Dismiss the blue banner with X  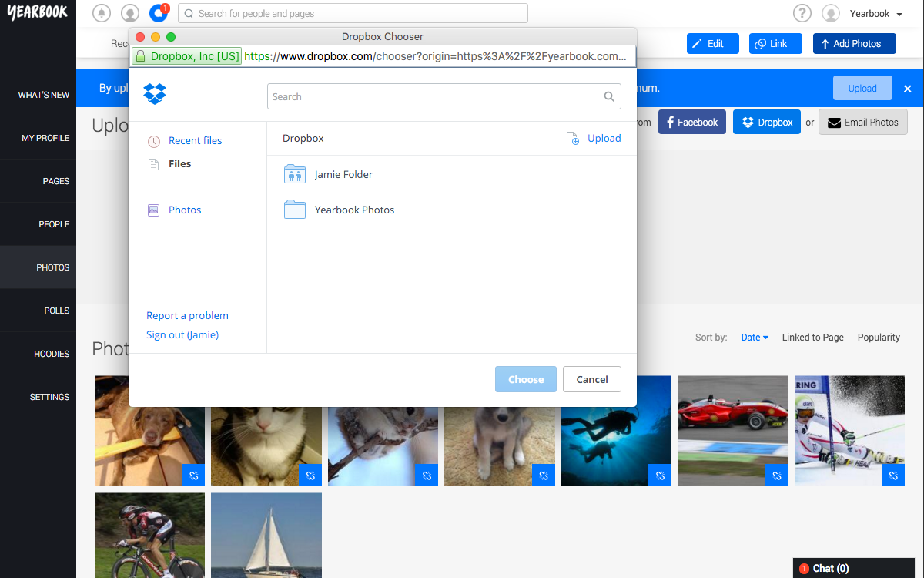point(908,89)
